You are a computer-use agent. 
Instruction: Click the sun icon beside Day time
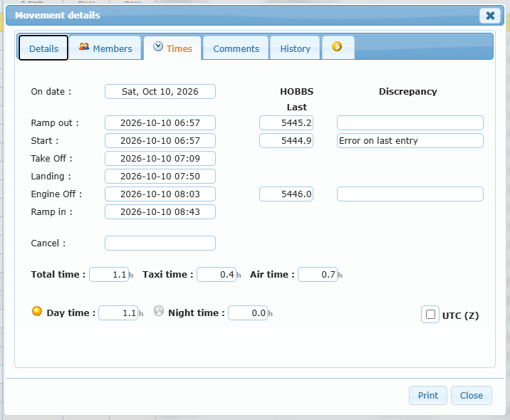tap(37, 311)
